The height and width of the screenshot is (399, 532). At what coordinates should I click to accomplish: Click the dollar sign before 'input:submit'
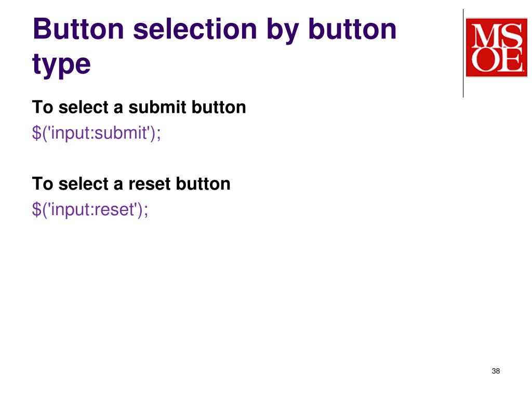pyautogui.click(x=36, y=132)
